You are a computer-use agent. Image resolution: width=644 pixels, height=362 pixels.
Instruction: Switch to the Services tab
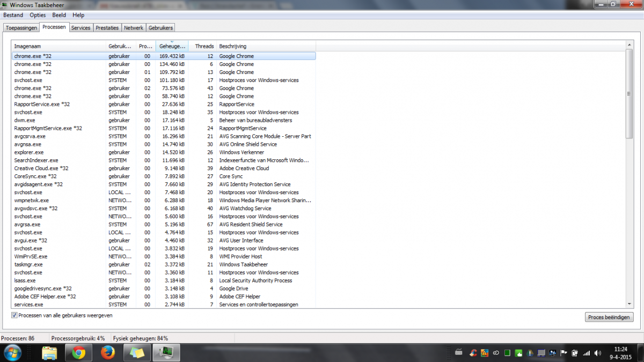click(x=81, y=27)
